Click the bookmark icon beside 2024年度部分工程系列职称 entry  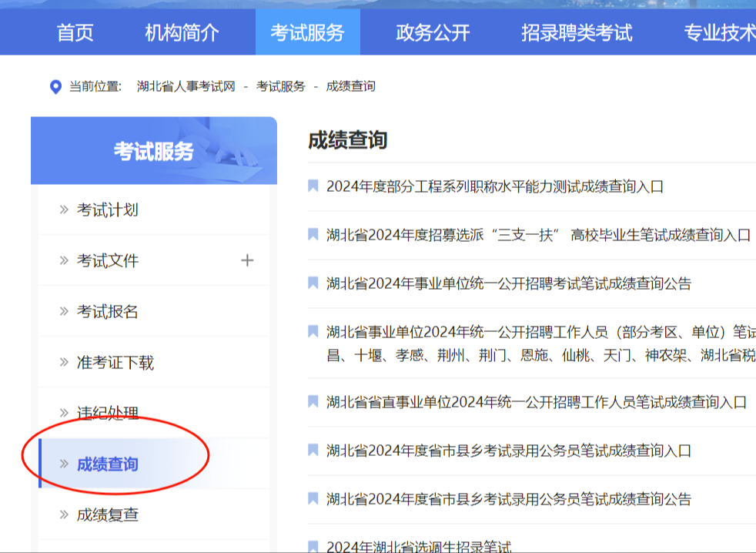(x=313, y=186)
